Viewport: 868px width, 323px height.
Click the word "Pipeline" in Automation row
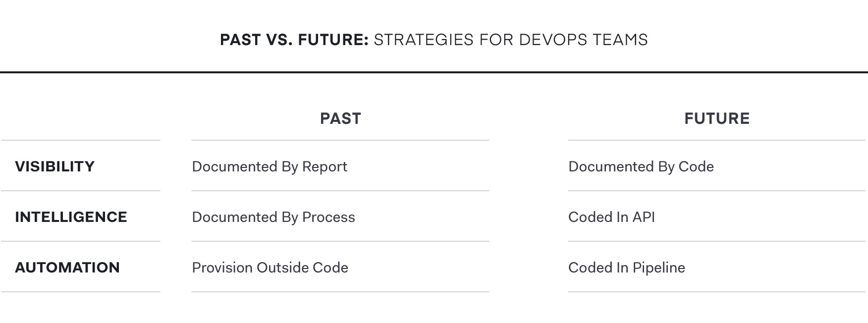658,268
